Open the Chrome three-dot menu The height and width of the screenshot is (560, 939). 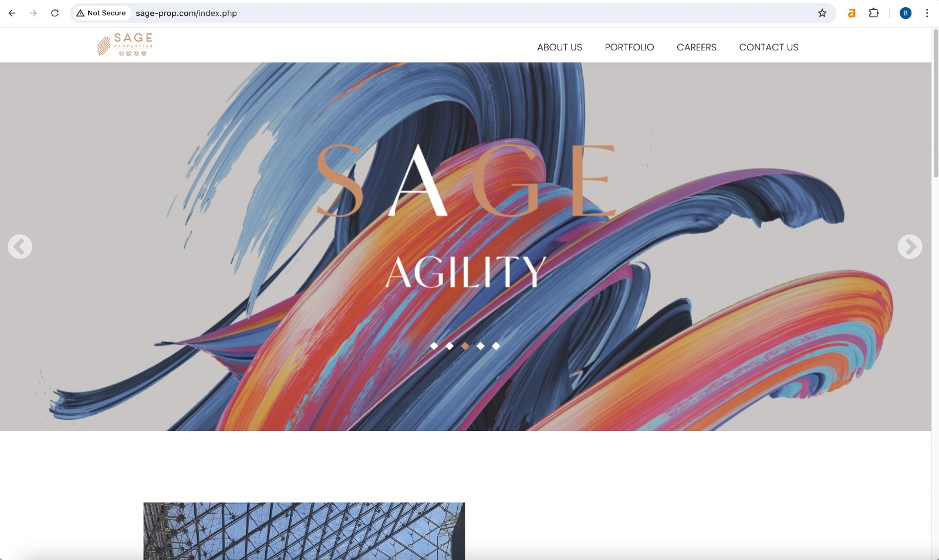927,13
